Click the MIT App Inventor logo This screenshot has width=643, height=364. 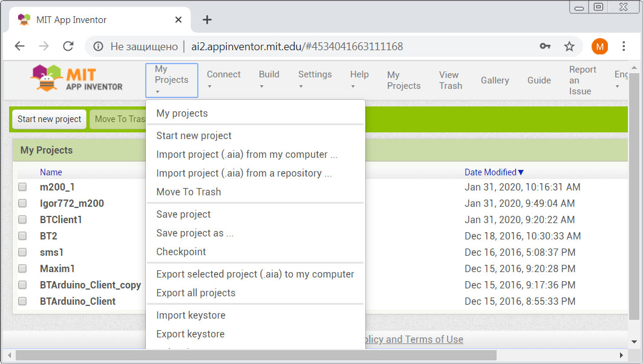[x=77, y=79]
